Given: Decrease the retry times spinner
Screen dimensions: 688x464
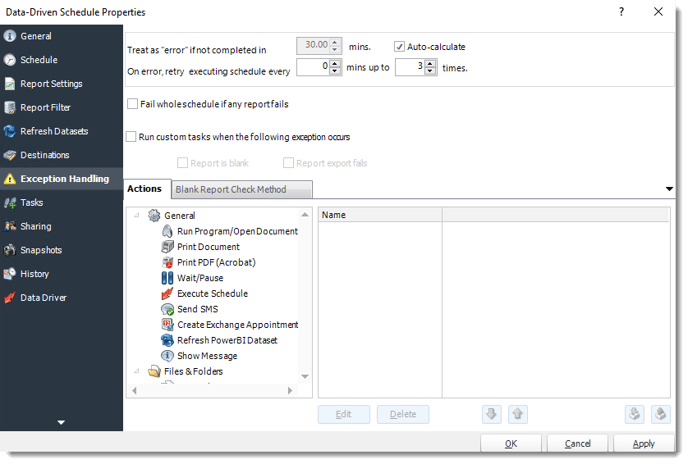Looking at the screenshot, I should (x=430, y=71).
